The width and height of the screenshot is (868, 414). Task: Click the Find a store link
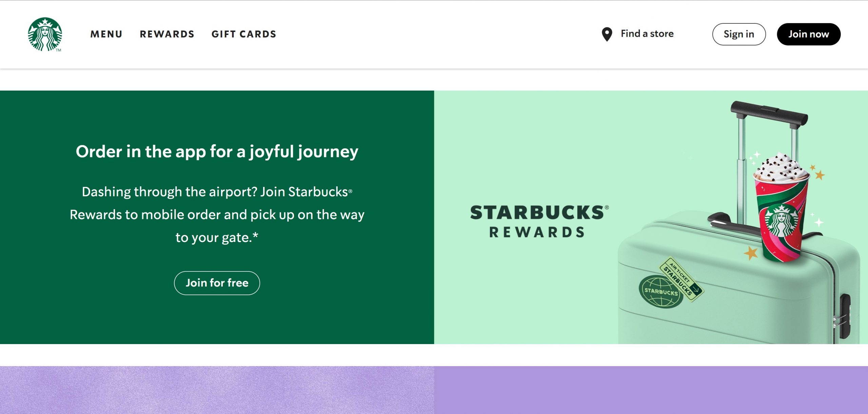647,34
